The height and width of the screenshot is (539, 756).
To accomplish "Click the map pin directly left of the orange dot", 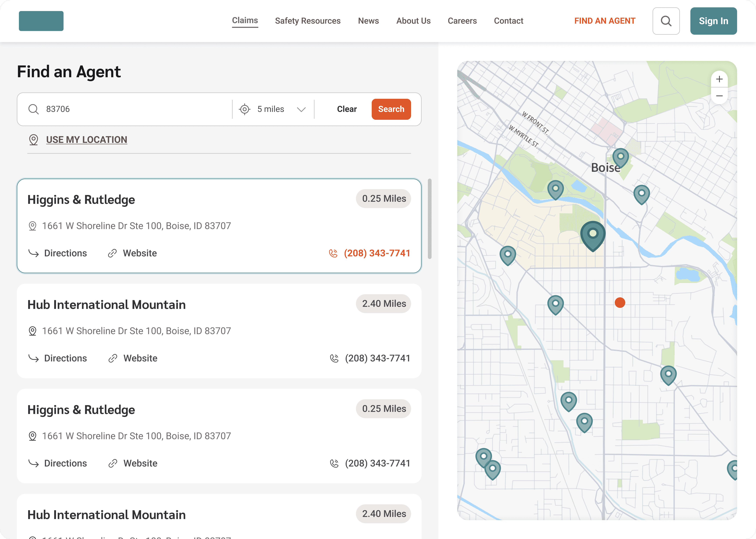I will (556, 305).
